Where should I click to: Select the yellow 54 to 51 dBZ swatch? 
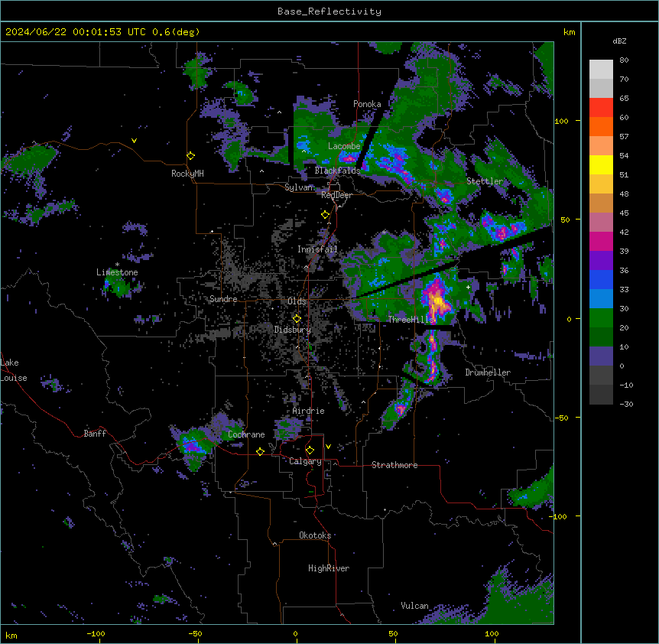(601, 164)
